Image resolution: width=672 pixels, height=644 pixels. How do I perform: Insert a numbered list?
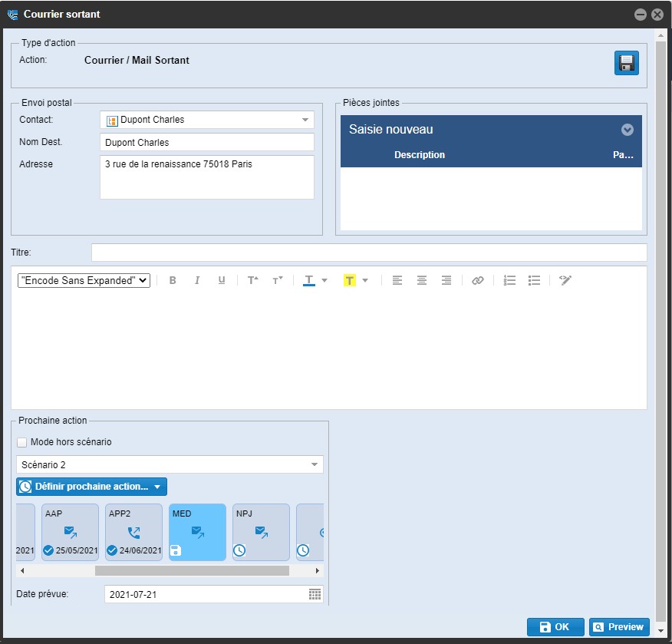[x=510, y=281]
